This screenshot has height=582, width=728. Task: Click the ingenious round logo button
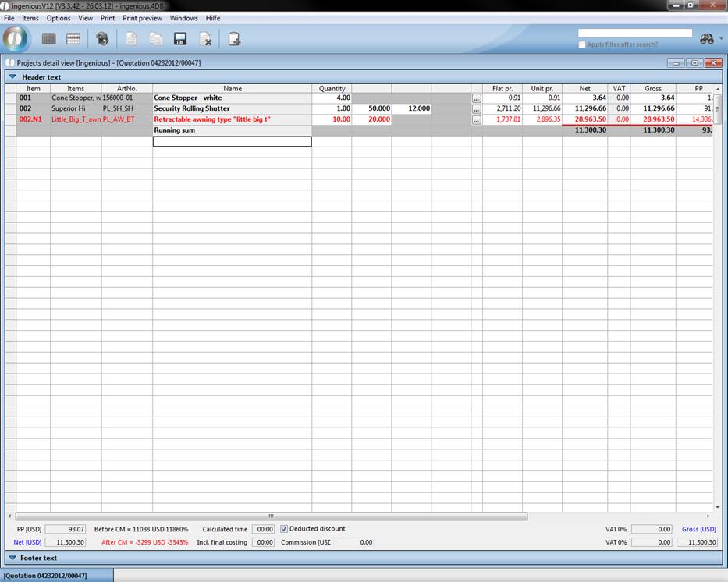tap(16, 38)
